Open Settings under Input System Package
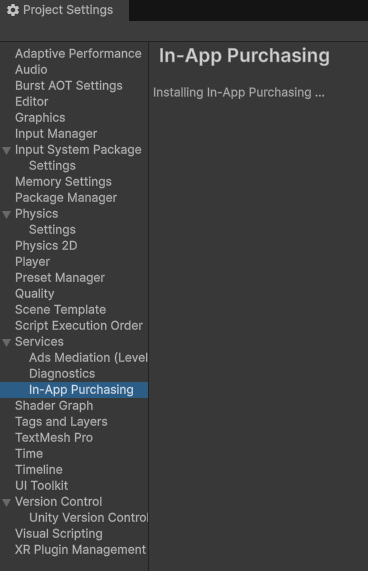Viewport: 368px width, 571px height. (52, 166)
